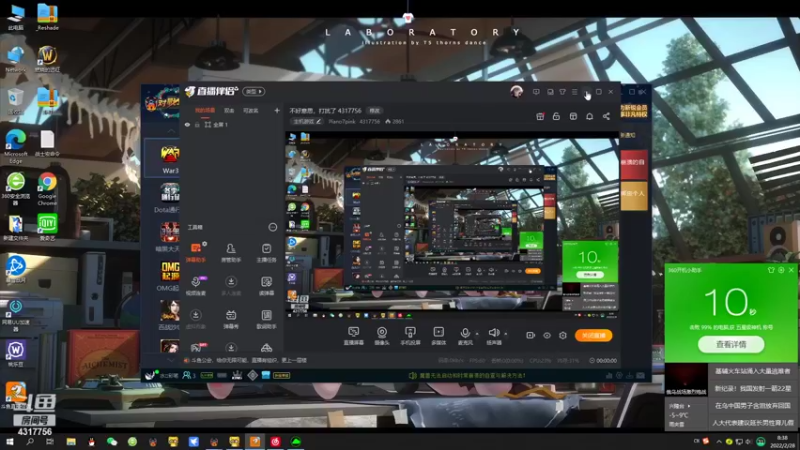The width and height of the screenshot is (800, 450).
Task: Add a multimedia source
Action: pos(438,336)
